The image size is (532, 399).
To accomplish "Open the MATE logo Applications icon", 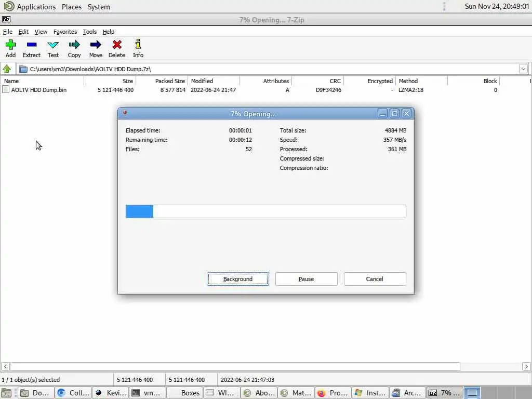I will coord(9,6).
